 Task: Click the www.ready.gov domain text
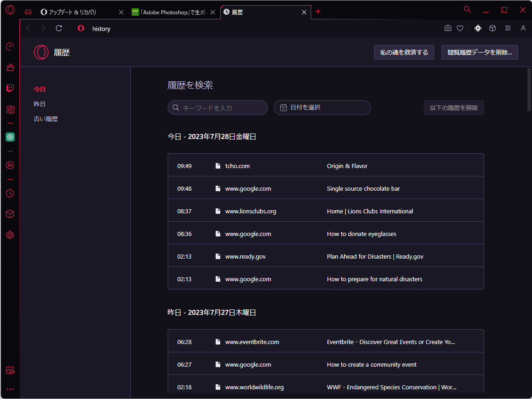coord(245,257)
